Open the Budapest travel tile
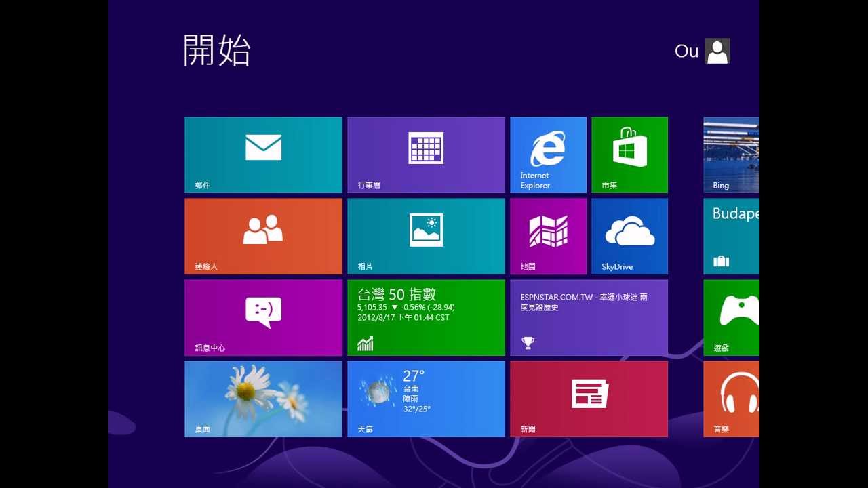This screenshot has width=868, height=488. pos(731,236)
